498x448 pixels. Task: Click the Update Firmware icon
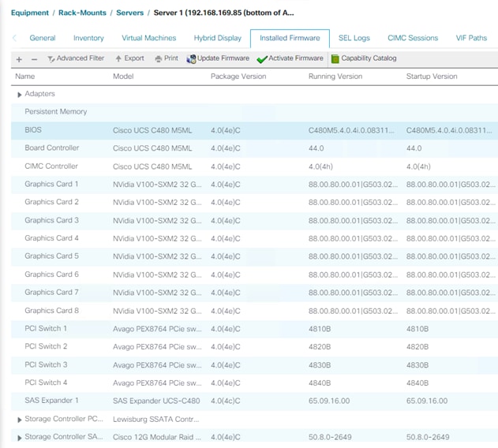(191, 58)
